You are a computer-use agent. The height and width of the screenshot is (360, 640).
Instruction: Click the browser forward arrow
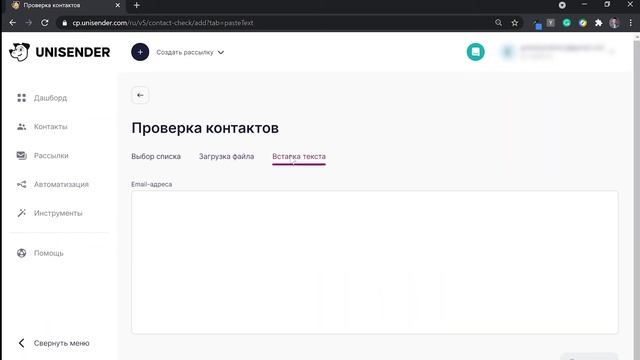click(x=29, y=23)
